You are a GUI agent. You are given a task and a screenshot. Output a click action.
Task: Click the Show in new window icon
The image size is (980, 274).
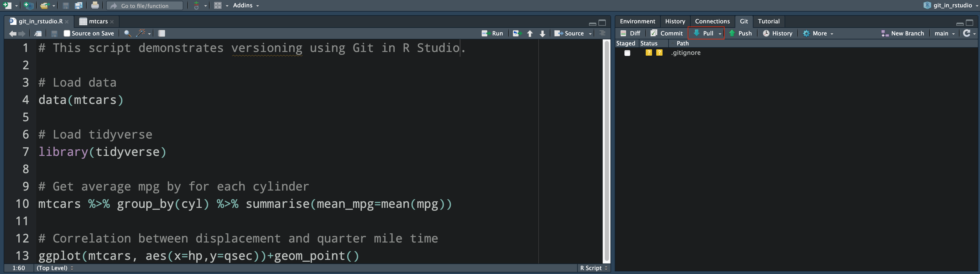pyautogui.click(x=38, y=33)
